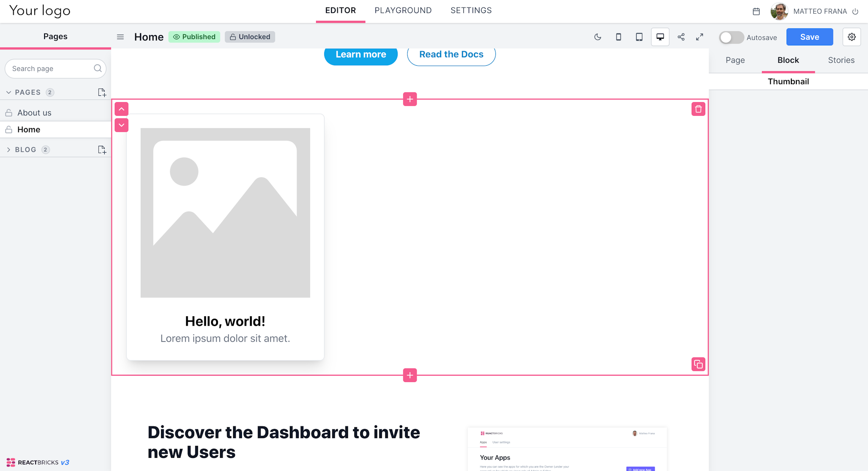Click the sidebar collapse menu icon
Image resolution: width=868 pixels, height=471 pixels.
point(121,36)
